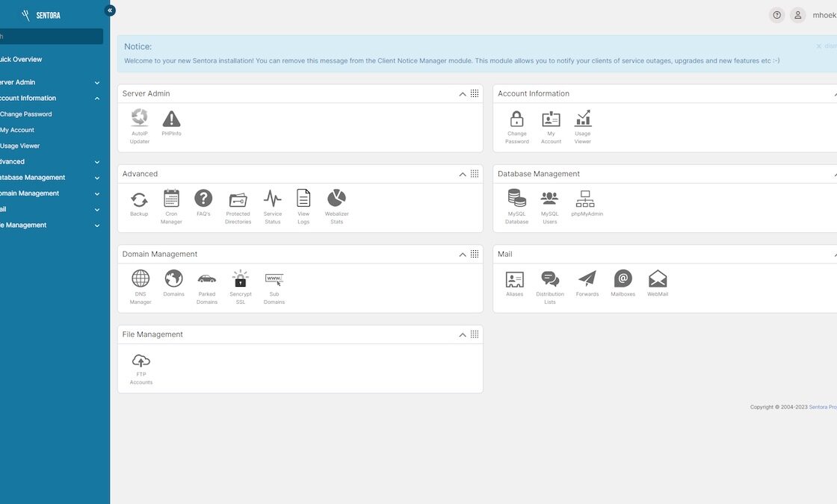Open the user account profile button
Image resolution: width=837 pixels, height=504 pixels.
pos(798,15)
